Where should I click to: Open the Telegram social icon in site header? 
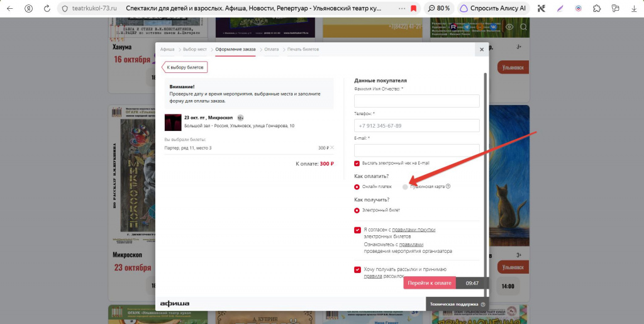click(x=466, y=26)
